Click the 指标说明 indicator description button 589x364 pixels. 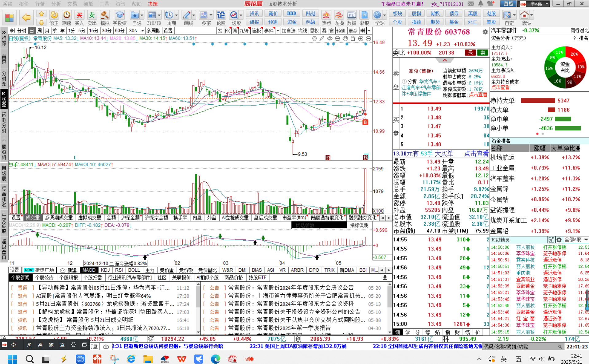pyautogui.click(x=359, y=225)
